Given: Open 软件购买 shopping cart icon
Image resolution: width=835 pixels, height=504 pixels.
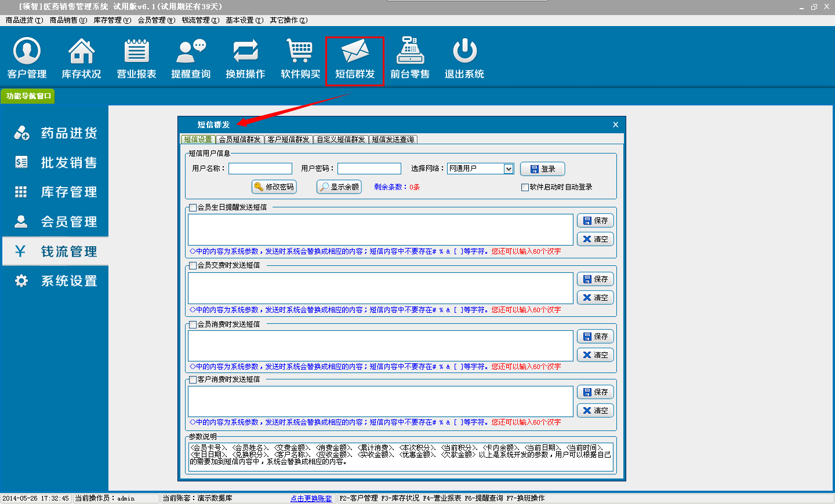Looking at the screenshot, I should click(x=300, y=58).
